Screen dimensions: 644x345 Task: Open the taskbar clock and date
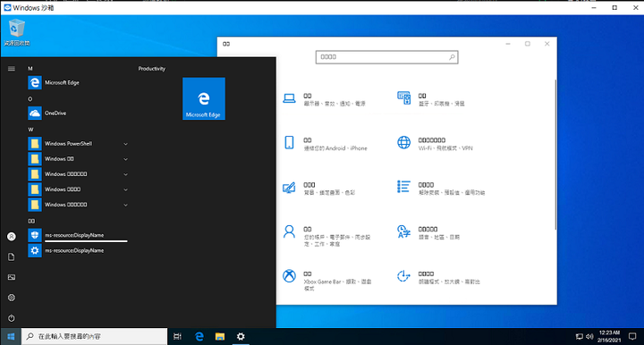(x=609, y=336)
